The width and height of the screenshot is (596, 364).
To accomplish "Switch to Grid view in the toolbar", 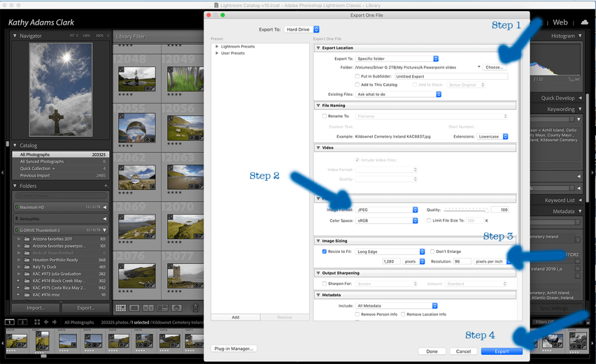I will click(x=120, y=308).
